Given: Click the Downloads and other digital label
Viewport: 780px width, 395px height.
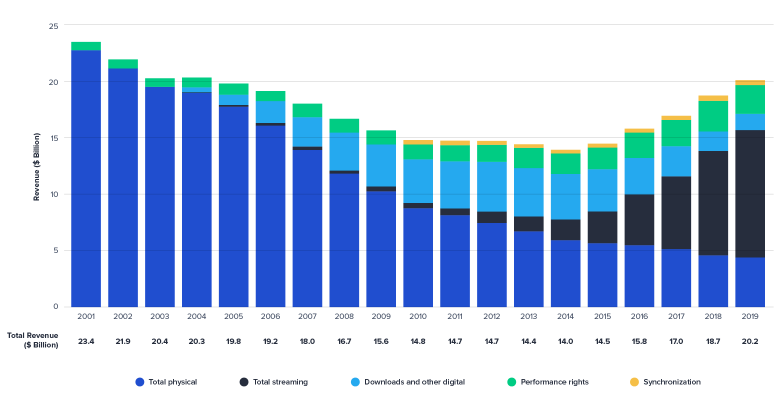Looking at the screenshot, I should (x=414, y=382).
